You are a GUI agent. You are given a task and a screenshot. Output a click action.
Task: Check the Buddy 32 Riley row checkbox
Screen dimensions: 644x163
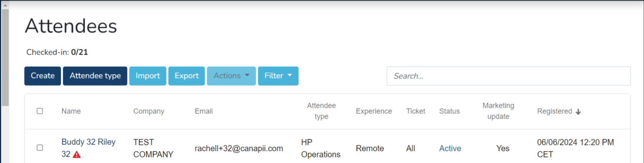click(40, 148)
